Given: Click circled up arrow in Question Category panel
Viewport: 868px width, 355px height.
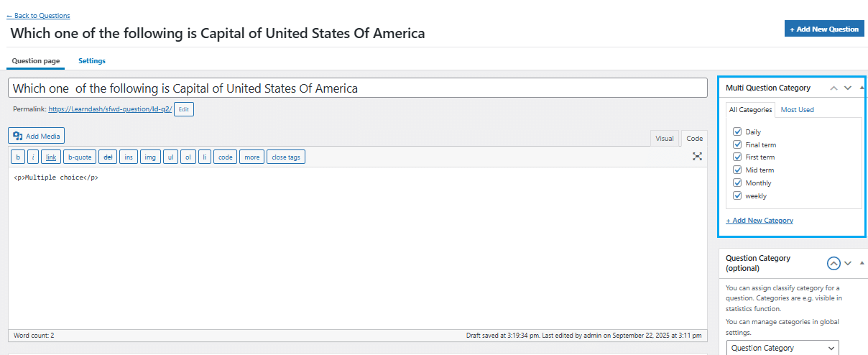Looking at the screenshot, I should coord(834,263).
